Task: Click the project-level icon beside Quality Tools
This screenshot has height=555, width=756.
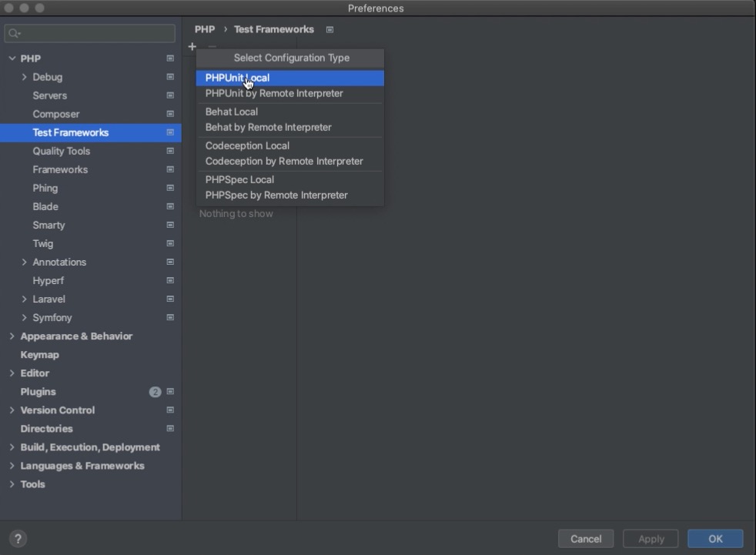Action: point(170,151)
